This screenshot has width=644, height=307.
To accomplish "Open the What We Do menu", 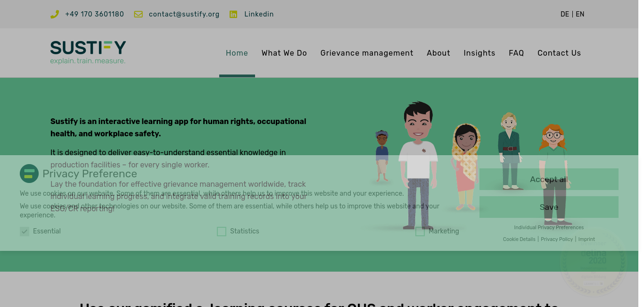I will click(284, 53).
